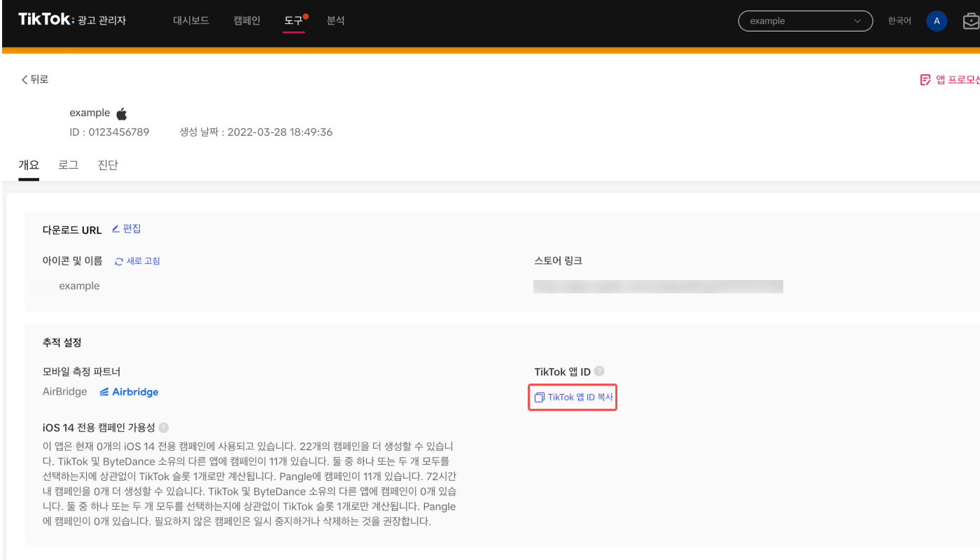The height and width of the screenshot is (560, 980).
Task: Click the help icon next to iOS 14 전용 캠페인 가용성
Action: [x=164, y=428]
